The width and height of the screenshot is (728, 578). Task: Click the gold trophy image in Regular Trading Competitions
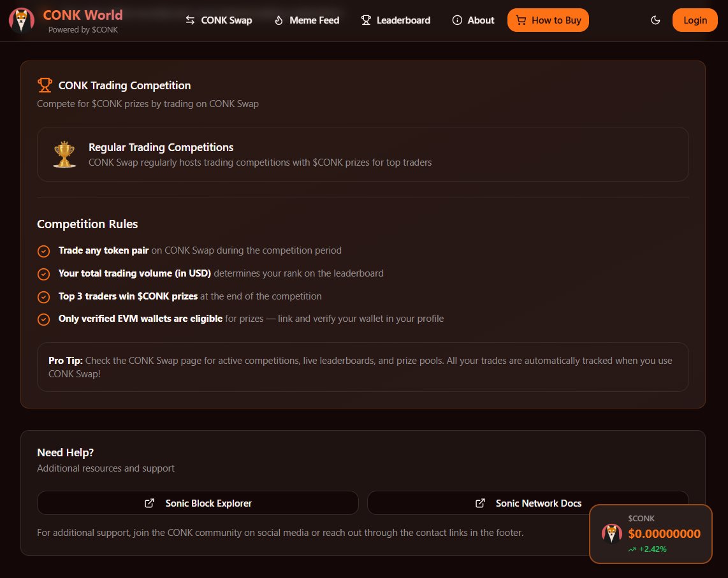tap(64, 154)
